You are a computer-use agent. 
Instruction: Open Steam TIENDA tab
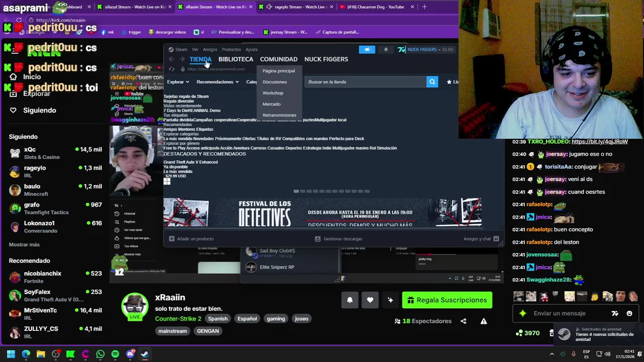pyautogui.click(x=200, y=59)
